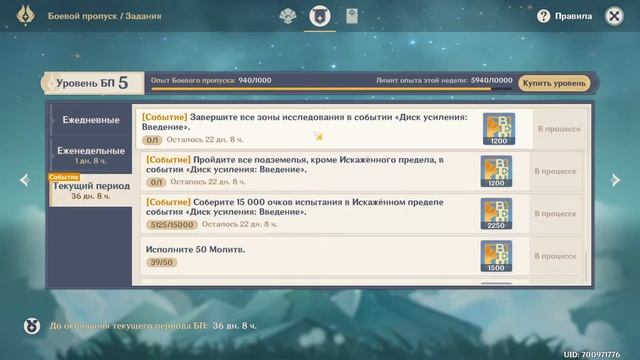Viewport: 640px width, 360px height.
Task: Select the missions shield tab icon
Action: (x=320, y=16)
